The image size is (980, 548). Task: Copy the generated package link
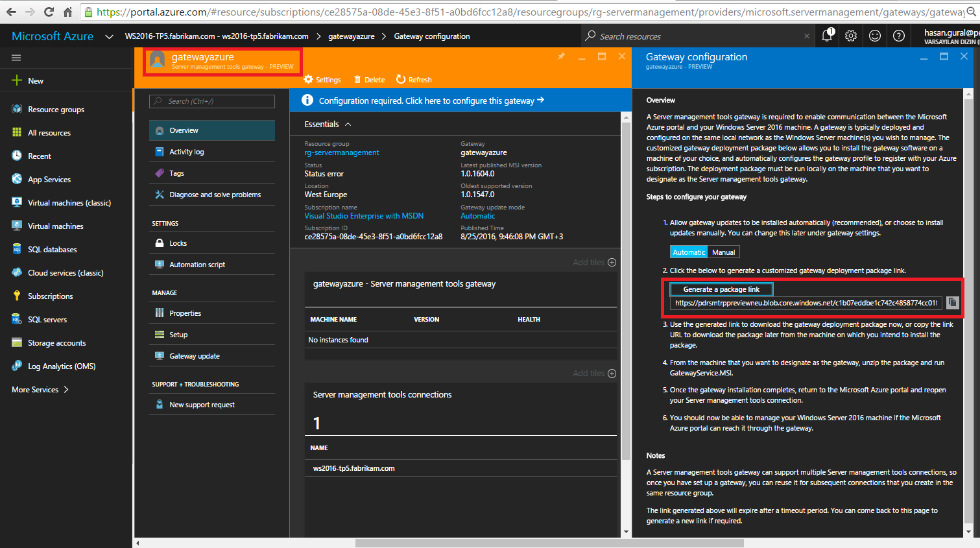[952, 302]
